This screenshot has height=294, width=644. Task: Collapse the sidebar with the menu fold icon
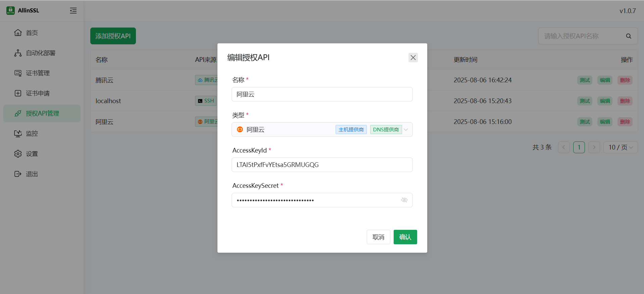coord(73,11)
